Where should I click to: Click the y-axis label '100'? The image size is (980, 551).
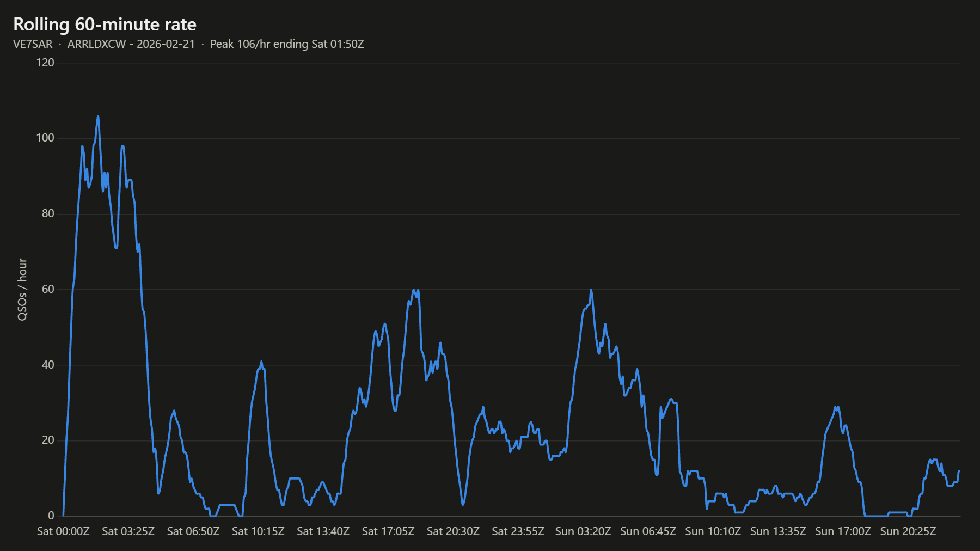[45, 138]
